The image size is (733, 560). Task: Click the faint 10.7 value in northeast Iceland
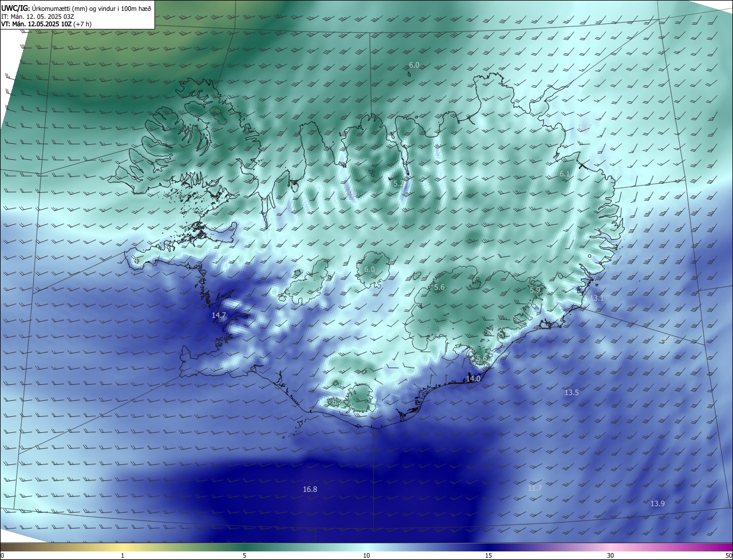tap(584, 127)
